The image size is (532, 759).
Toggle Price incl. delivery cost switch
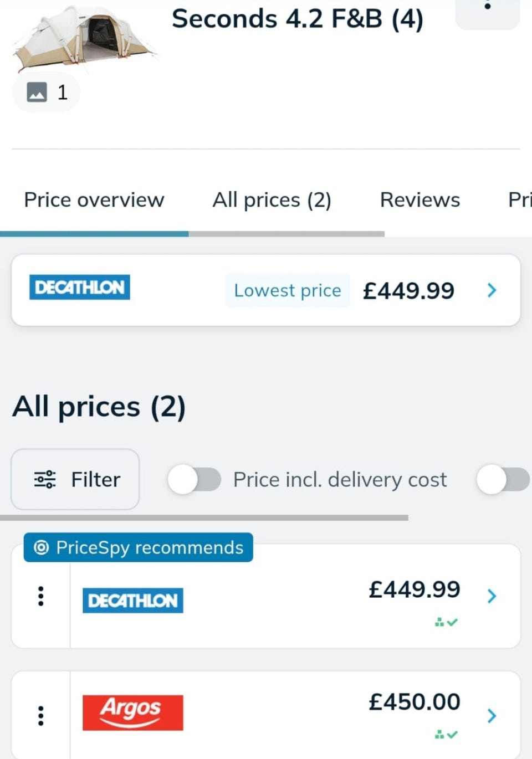tap(195, 479)
